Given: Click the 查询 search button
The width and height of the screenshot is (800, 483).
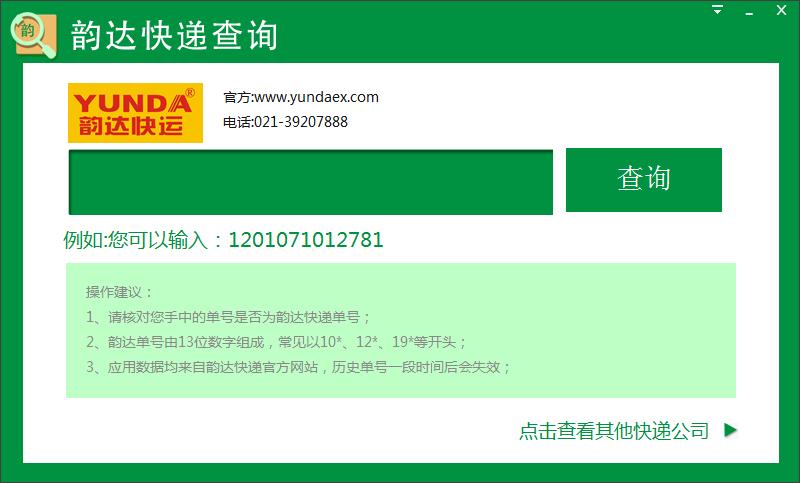Looking at the screenshot, I should pos(644,180).
